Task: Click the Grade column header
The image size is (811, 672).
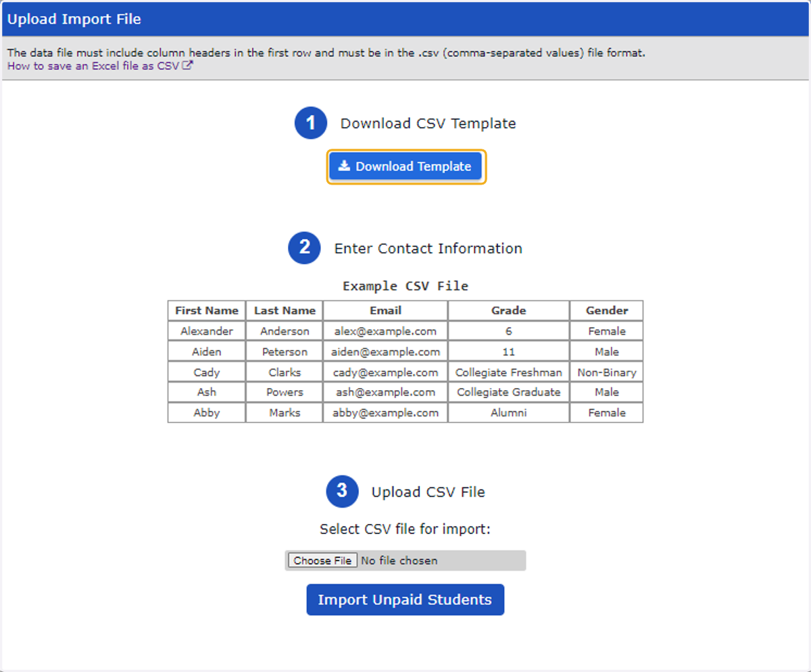Action: (509, 311)
